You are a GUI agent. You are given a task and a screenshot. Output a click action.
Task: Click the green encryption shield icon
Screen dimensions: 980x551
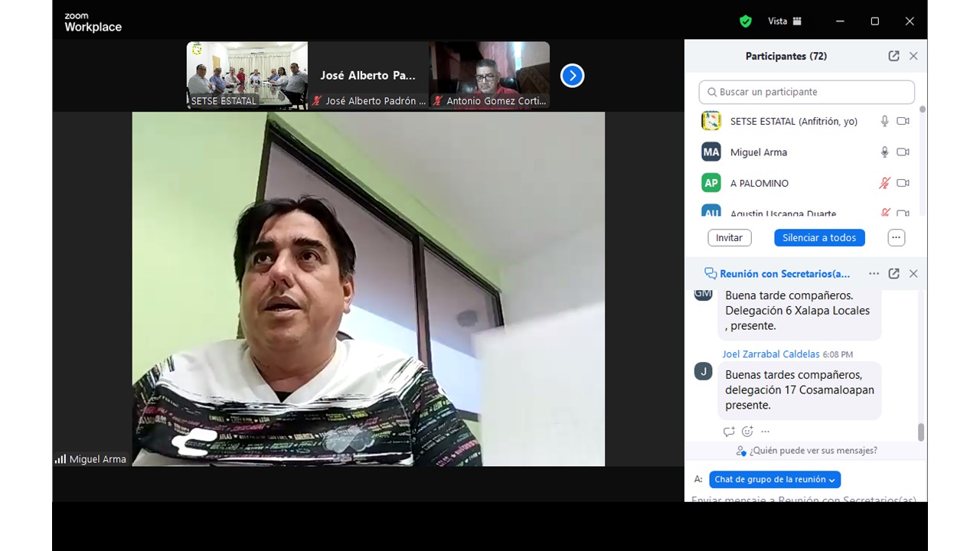coord(745,21)
